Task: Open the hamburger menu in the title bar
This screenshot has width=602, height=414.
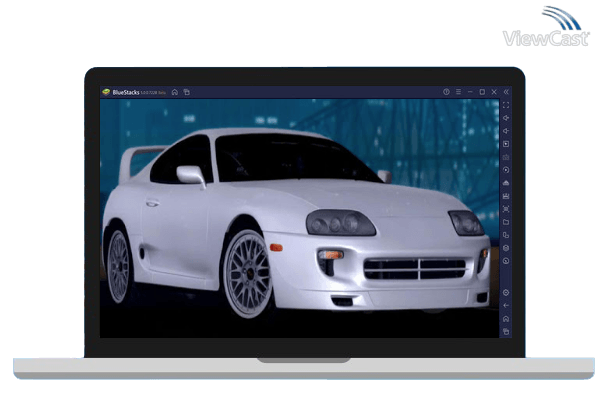Action: 458,92
